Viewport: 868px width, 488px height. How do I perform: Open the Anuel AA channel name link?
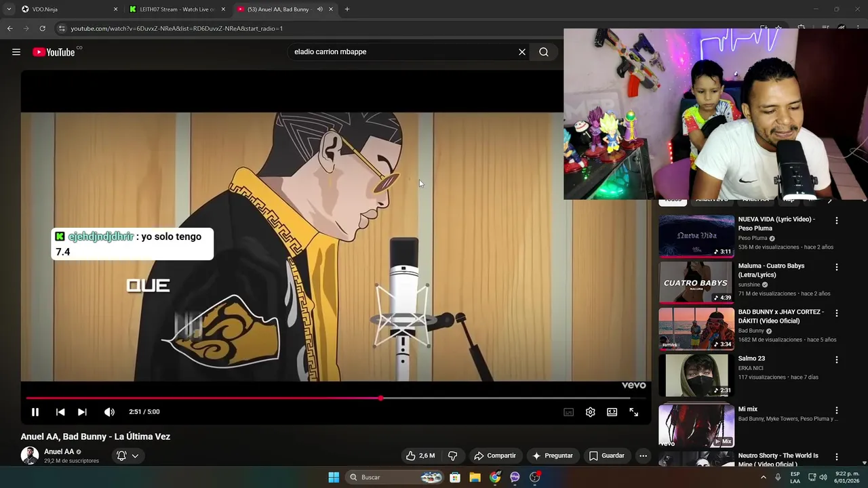tap(59, 452)
